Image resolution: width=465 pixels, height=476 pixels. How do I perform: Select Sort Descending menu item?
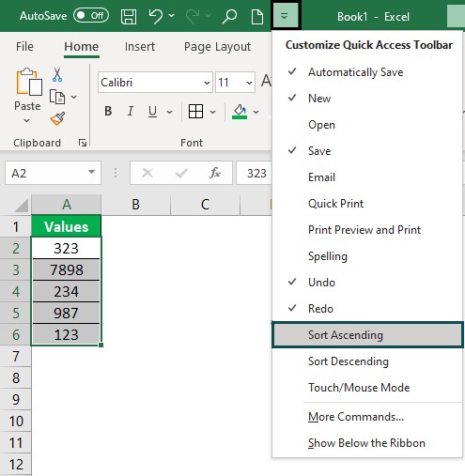(x=367, y=361)
